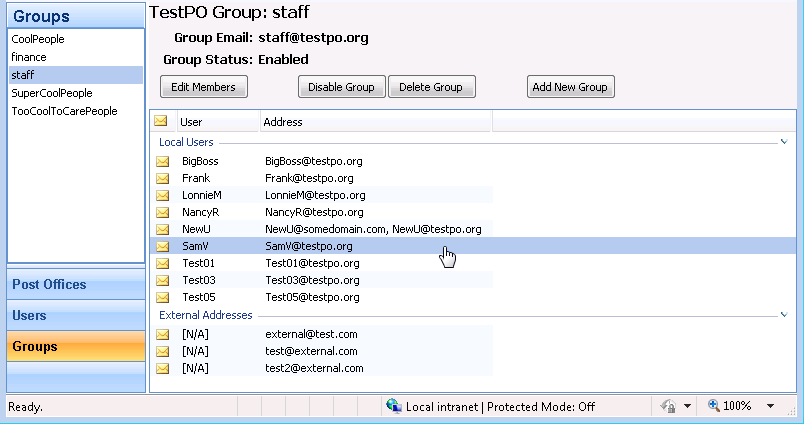Click the Disable Group button

[341, 87]
